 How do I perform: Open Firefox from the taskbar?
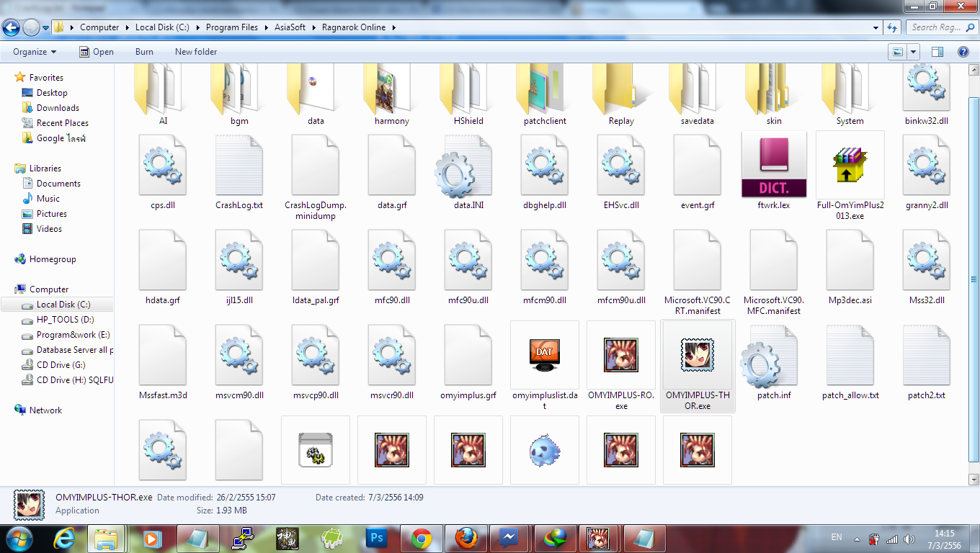(465, 538)
